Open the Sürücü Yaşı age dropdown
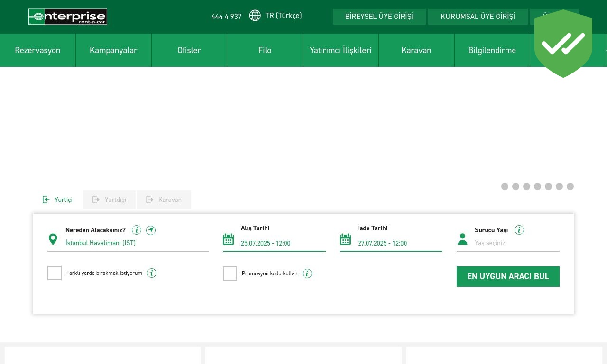Image resolution: width=607 pixels, height=364 pixels. click(x=517, y=243)
